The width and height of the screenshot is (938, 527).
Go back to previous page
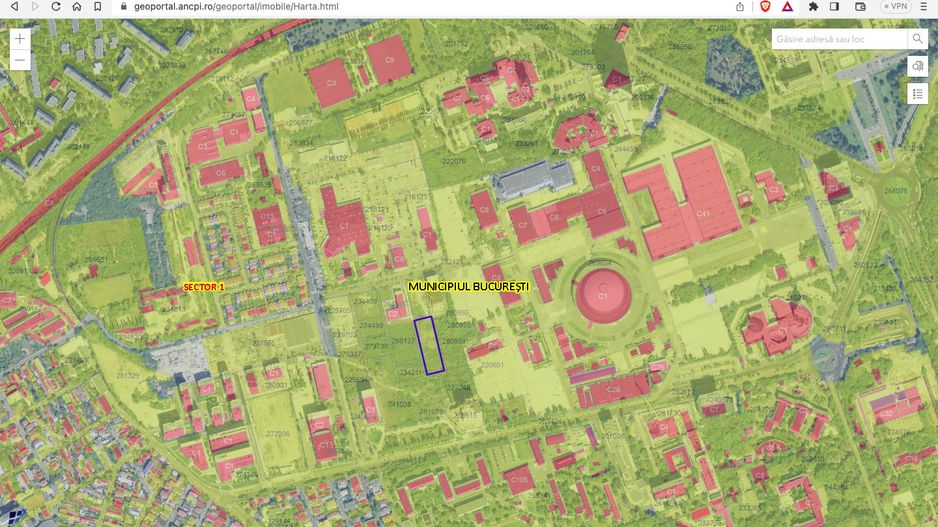14,6
